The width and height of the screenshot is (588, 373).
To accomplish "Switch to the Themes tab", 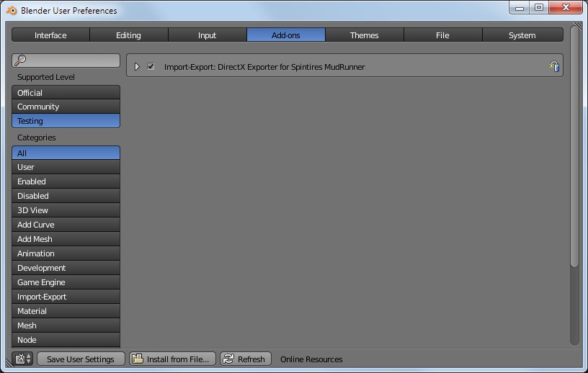I will (364, 35).
